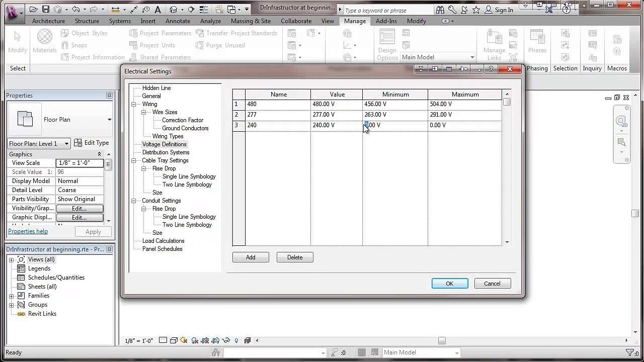Click the voltage table vertical scrollbar thumb
This screenshot has height=362, width=644.
[x=507, y=102]
